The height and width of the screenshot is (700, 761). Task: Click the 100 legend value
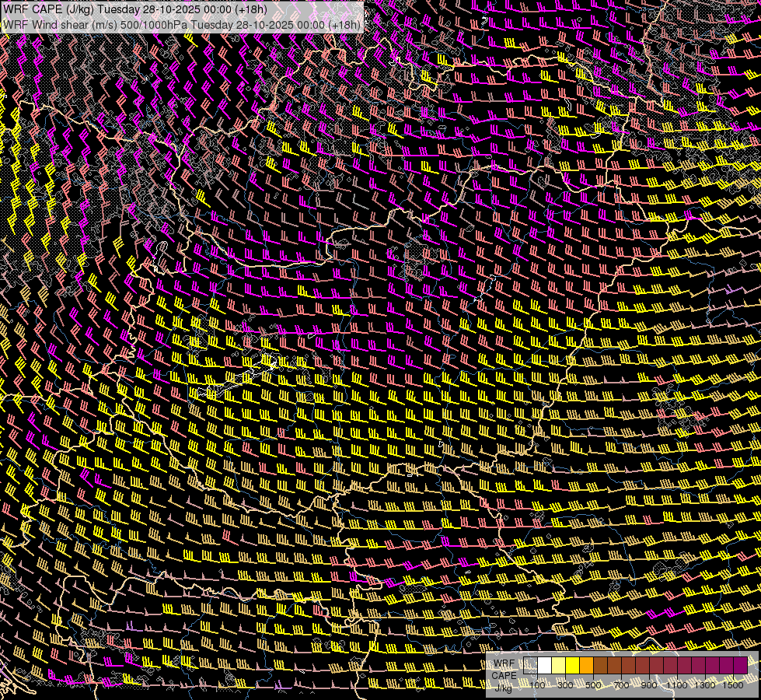(x=537, y=685)
